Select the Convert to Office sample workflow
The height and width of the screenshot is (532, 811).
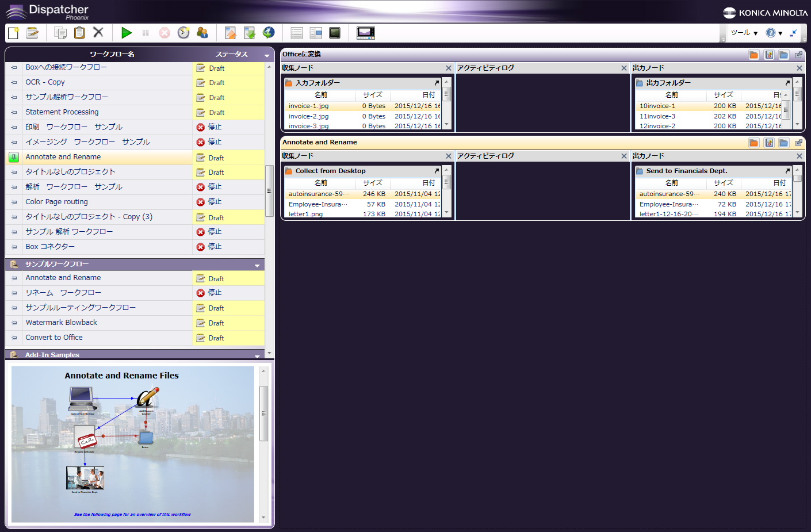coord(54,338)
